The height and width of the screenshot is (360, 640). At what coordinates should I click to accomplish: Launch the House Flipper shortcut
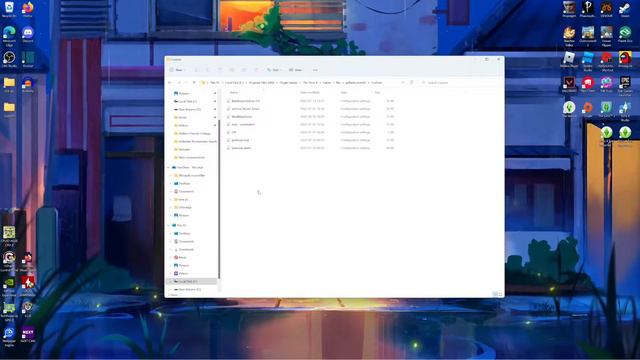click(x=606, y=36)
